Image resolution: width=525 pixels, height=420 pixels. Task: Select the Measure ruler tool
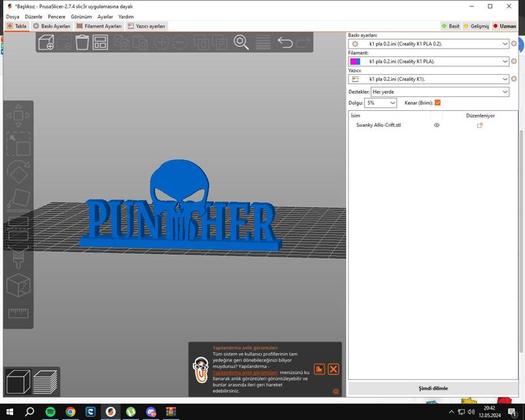click(x=18, y=313)
